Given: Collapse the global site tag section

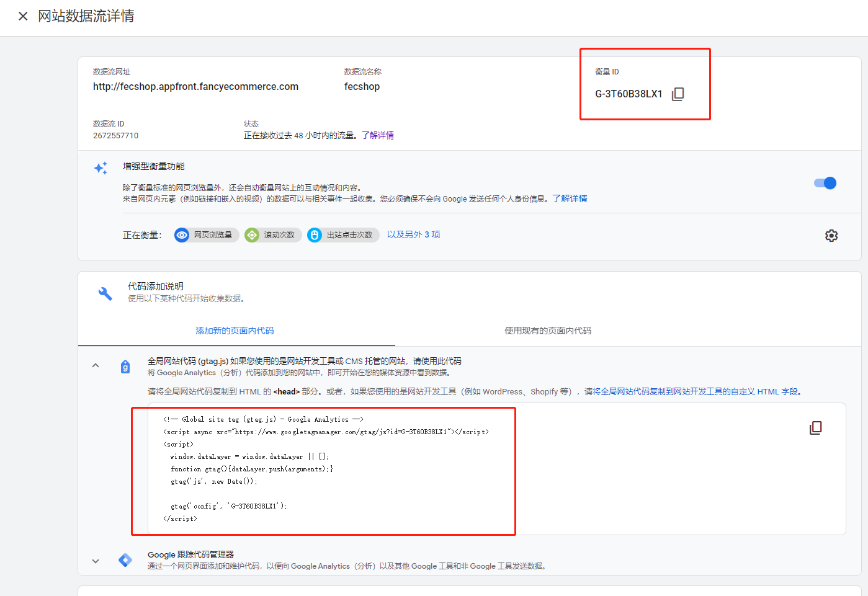Looking at the screenshot, I should tap(96, 366).
